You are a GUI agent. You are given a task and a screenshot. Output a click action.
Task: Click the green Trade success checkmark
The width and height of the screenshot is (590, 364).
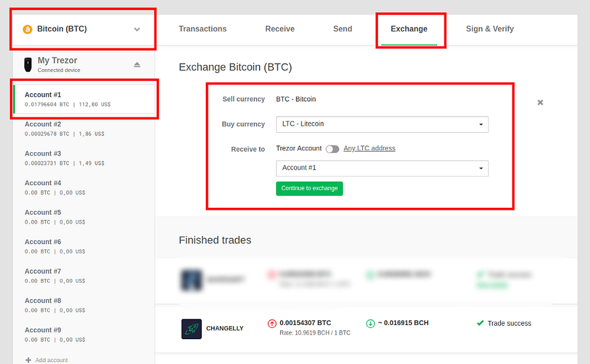(x=480, y=323)
